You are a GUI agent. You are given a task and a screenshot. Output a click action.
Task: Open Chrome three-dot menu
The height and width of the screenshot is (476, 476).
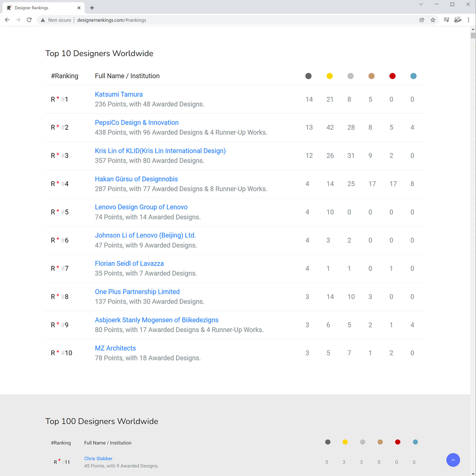click(x=468, y=20)
